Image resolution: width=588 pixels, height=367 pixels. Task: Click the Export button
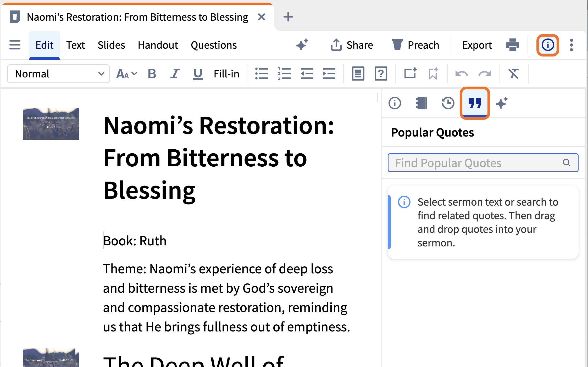pos(477,45)
